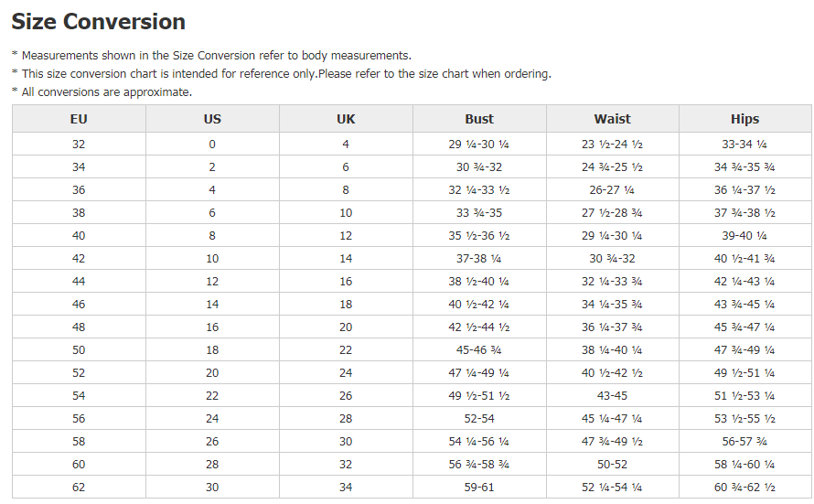Click the US column header
The image size is (814, 504).
tap(212, 119)
